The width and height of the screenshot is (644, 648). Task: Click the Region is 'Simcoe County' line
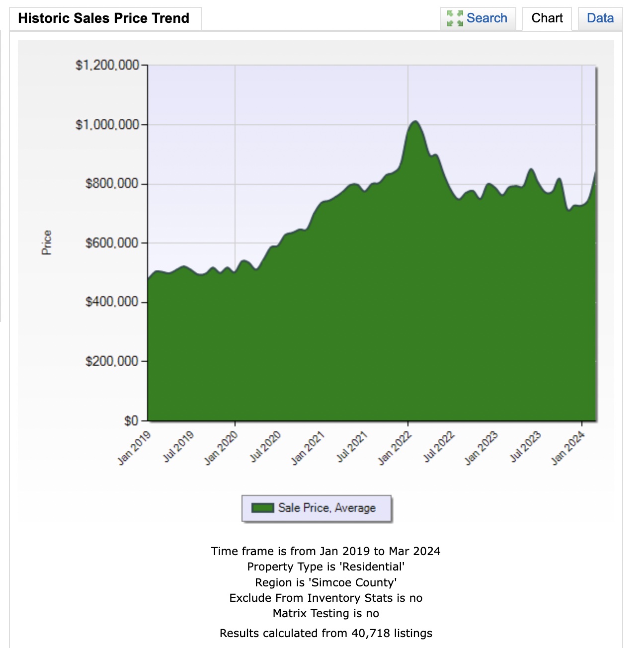(325, 582)
